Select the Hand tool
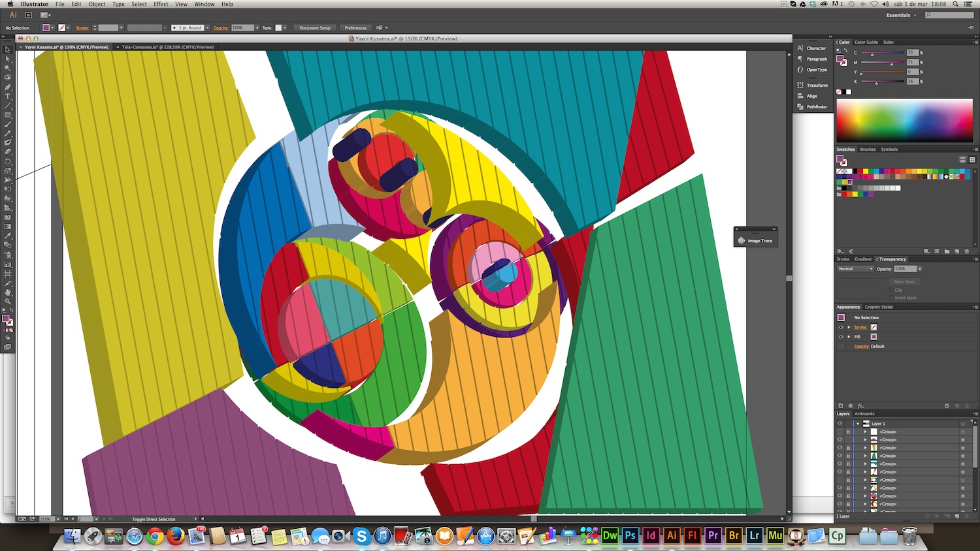The height and width of the screenshot is (551, 980). (x=8, y=292)
